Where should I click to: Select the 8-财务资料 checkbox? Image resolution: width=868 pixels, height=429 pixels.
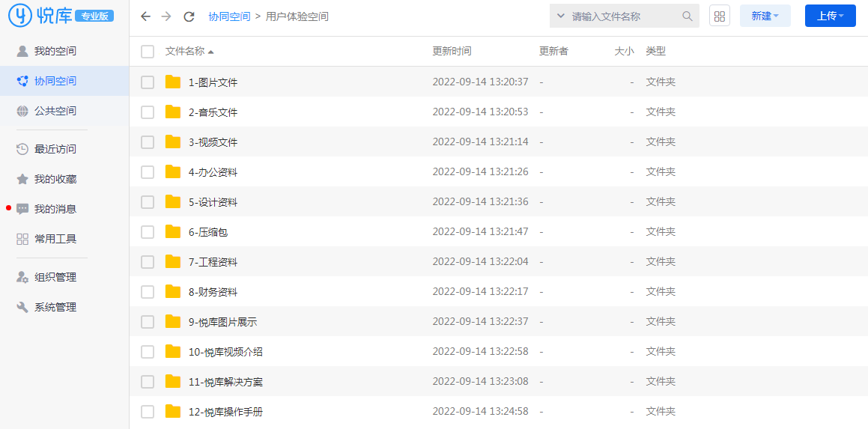pyautogui.click(x=148, y=292)
